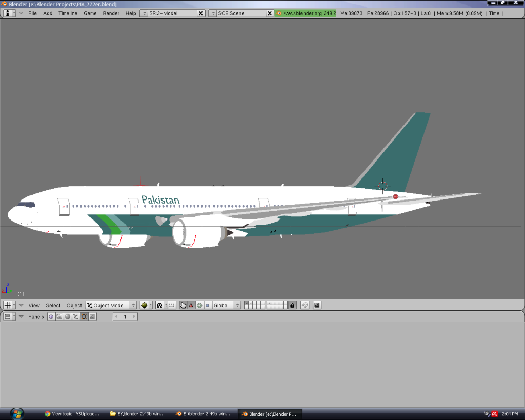Switch to Chrome View topic taskbar item

click(72, 414)
